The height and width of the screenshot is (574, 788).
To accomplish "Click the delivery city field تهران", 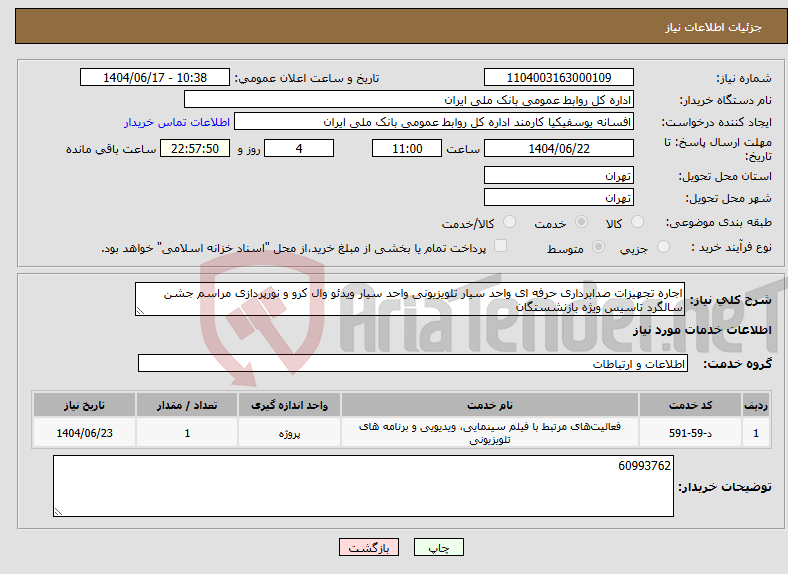I will [559, 198].
